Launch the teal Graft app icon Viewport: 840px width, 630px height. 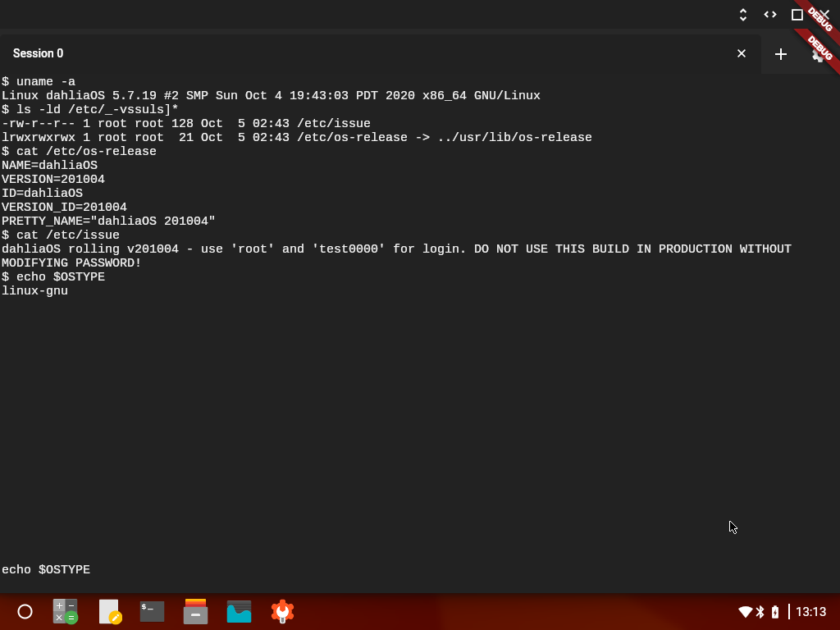(239, 611)
